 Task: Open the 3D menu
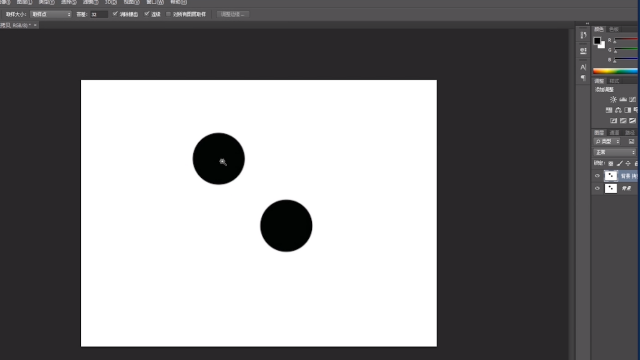[x=111, y=2]
